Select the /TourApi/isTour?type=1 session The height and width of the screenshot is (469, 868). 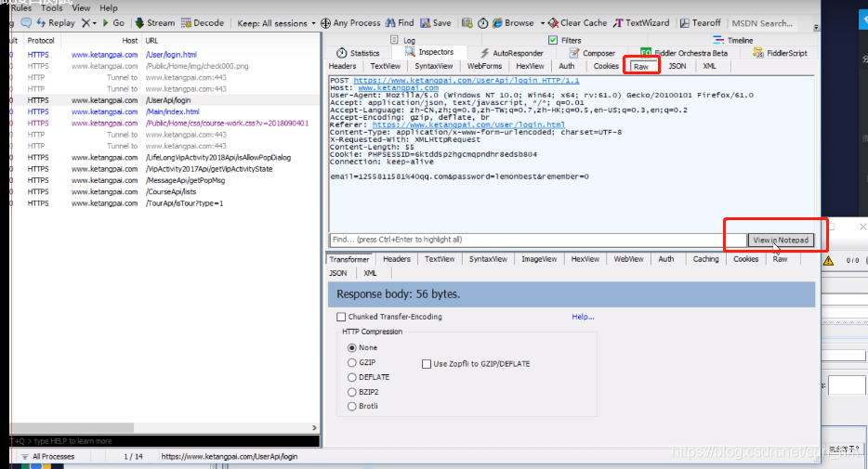tap(165, 203)
